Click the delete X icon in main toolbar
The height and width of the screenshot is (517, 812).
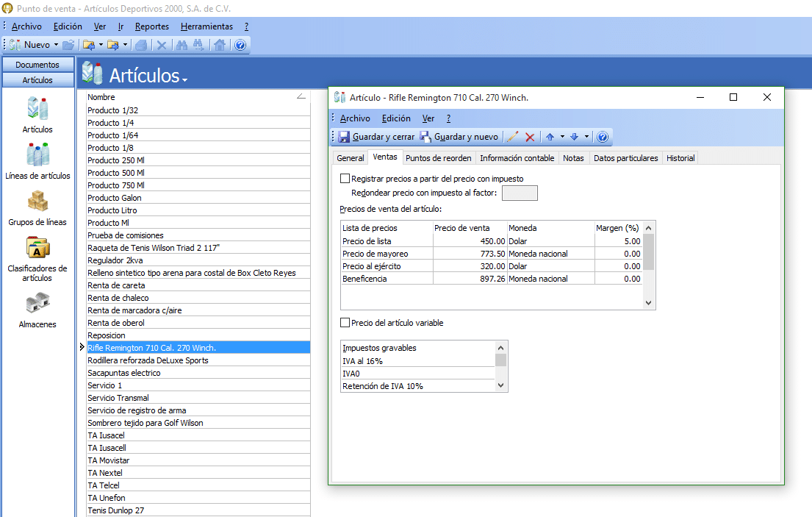pos(162,45)
